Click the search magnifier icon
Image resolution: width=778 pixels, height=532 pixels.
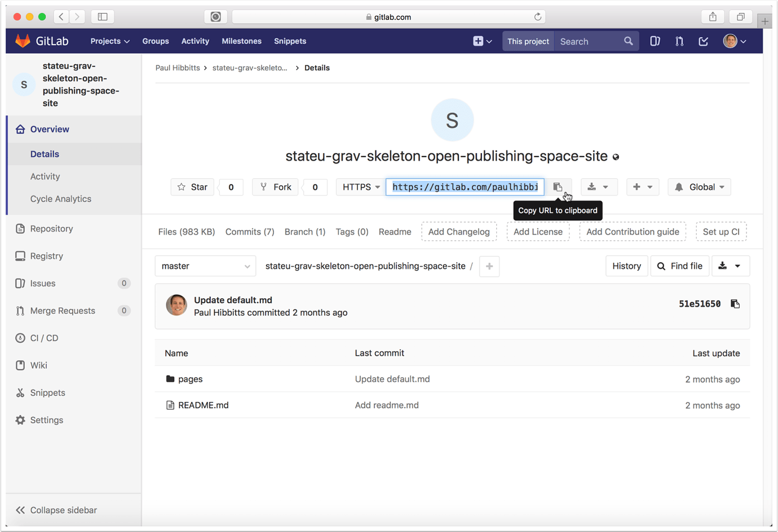[x=628, y=41]
